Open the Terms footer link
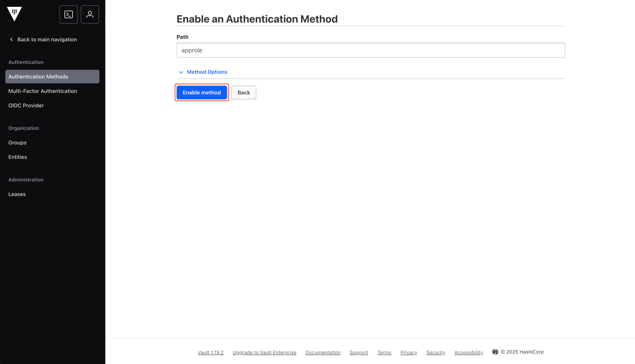The height and width of the screenshot is (364, 635). pyautogui.click(x=384, y=352)
